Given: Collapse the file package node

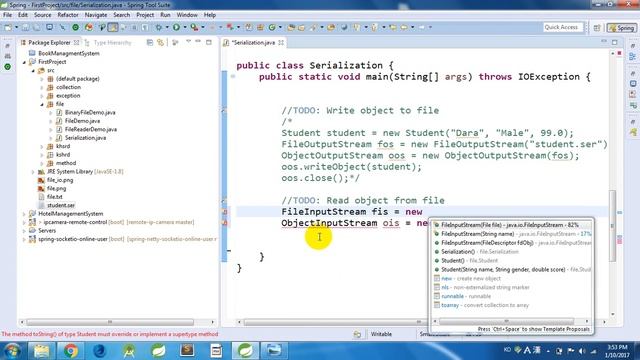Looking at the screenshot, I should tap(42, 104).
